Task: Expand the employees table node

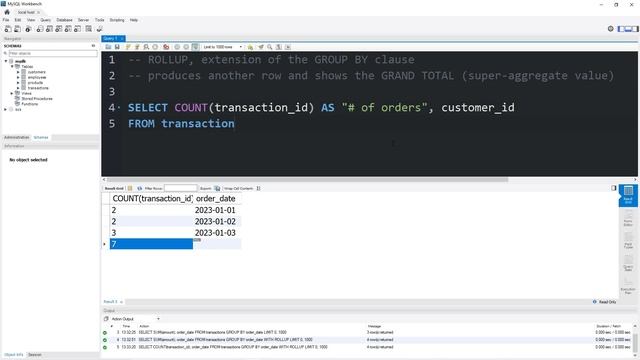Action: 18,77
